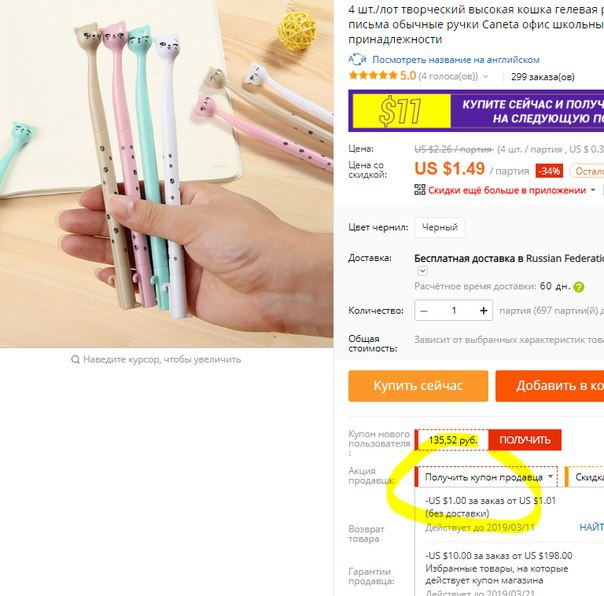
Task: Open Посмотреть название на английском link
Action: tap(456, 60)
